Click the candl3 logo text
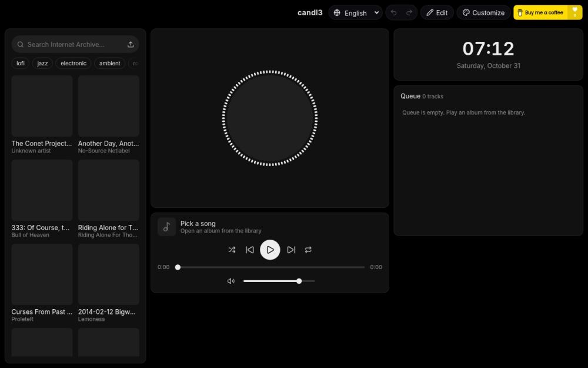The image size is (588, 368). pos(310,12)
